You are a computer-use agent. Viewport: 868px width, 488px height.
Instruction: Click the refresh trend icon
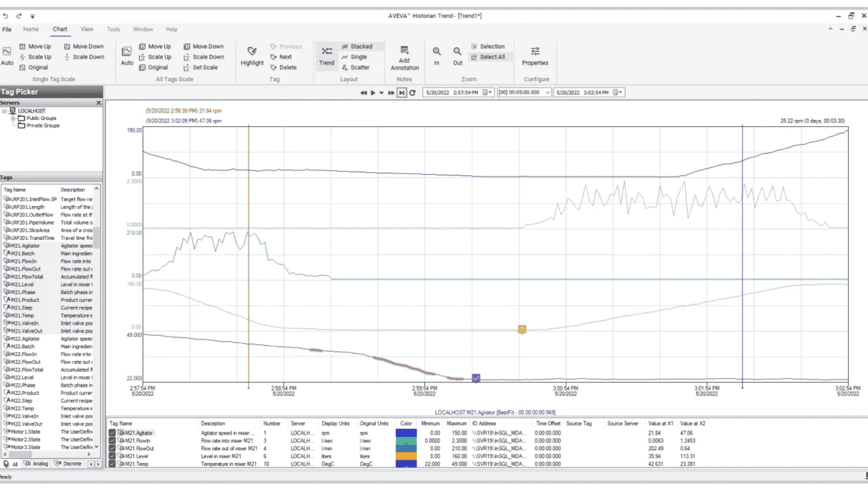(412, 93)
